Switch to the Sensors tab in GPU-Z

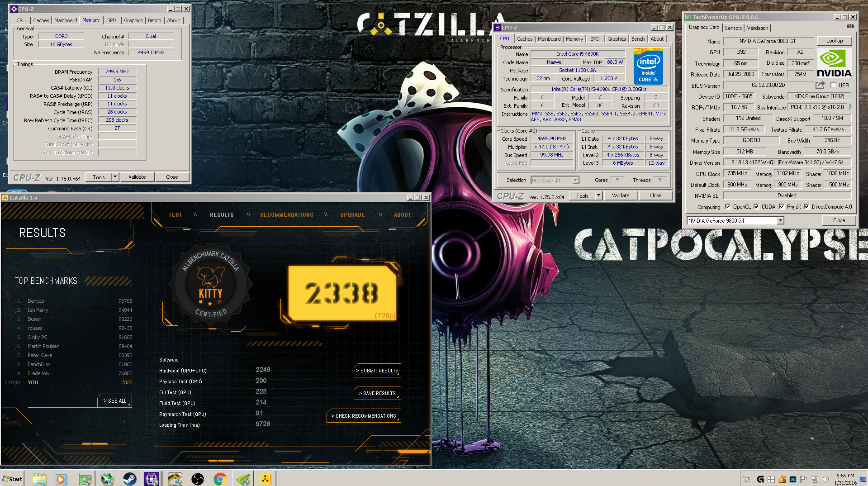(x=733, y=28)
